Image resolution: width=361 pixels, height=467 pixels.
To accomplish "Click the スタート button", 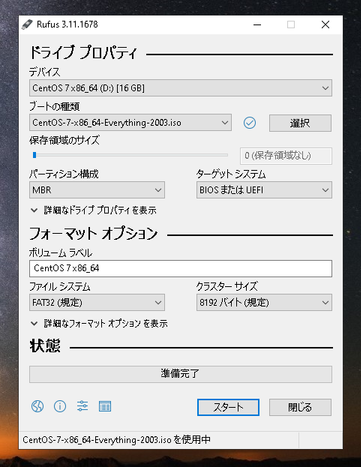I will click(x=228, y=407).
